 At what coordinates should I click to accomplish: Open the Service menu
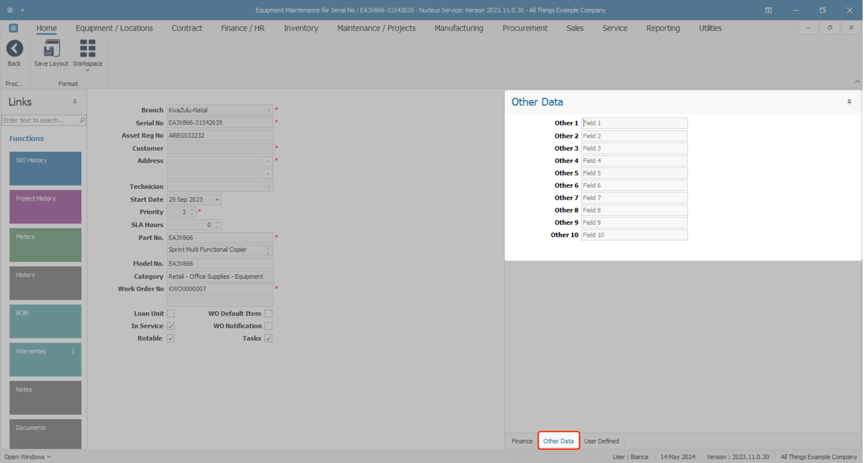pos(615,28)
